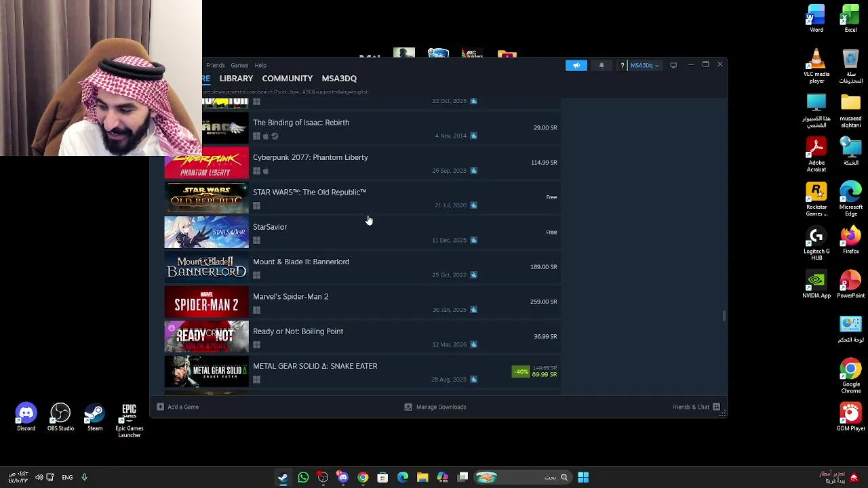Click the Windows Start button
The image size is (868, 488).
(583, 477)
